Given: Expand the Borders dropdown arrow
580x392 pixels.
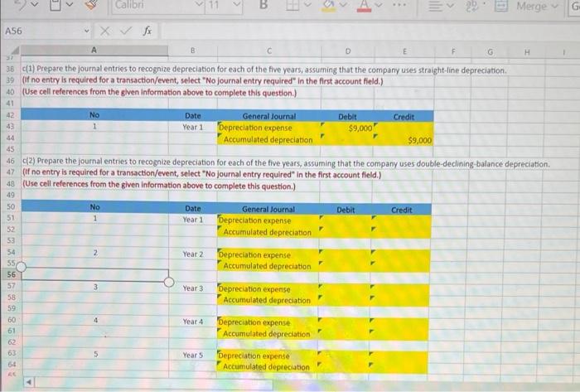Looking at the screenshot, I should (307, 5).
